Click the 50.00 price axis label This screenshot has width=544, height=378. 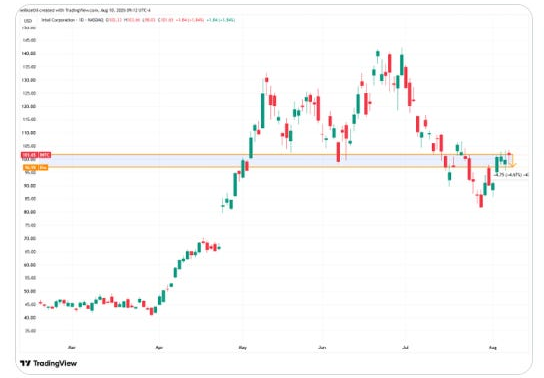(30, 291)
